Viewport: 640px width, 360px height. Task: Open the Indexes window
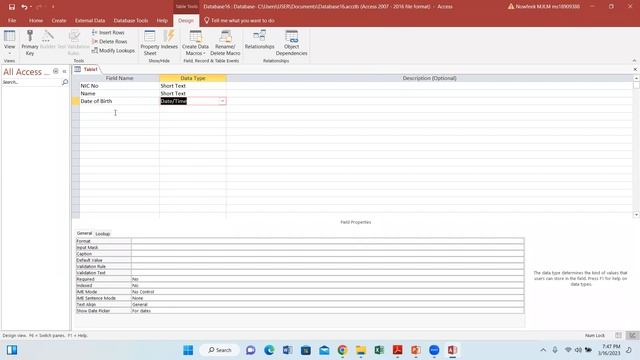(x=169, y=40)
